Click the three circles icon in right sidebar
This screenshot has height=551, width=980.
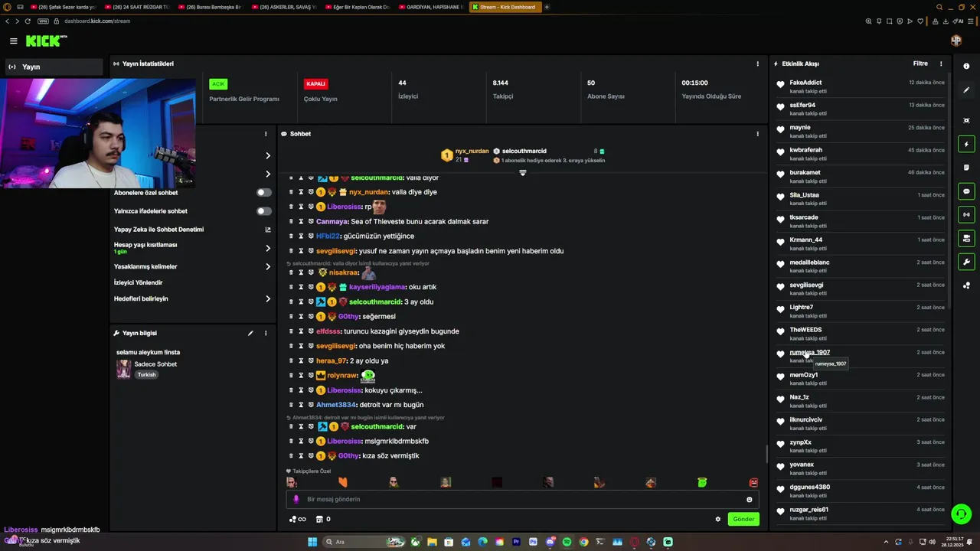pyautogui.click(x=966, y=285)
